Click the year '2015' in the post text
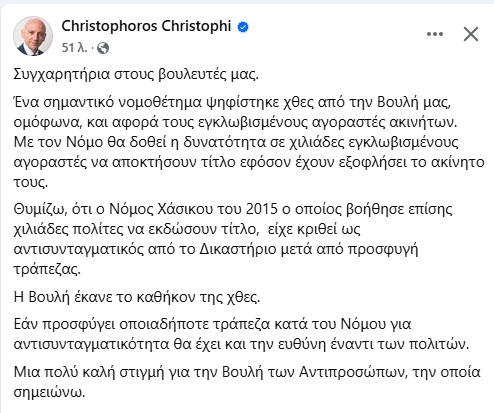This screenshot has height=413, width=494. click(262, 209)
